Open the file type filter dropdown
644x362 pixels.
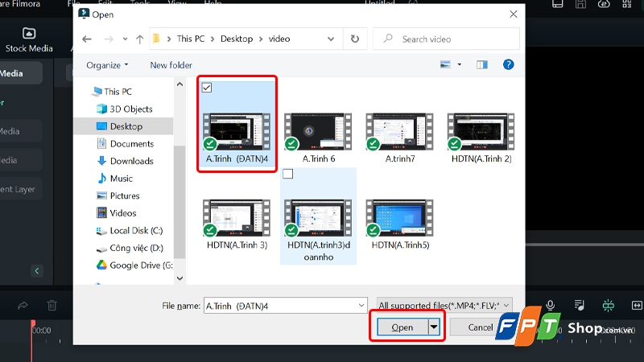tap(444, 306)
